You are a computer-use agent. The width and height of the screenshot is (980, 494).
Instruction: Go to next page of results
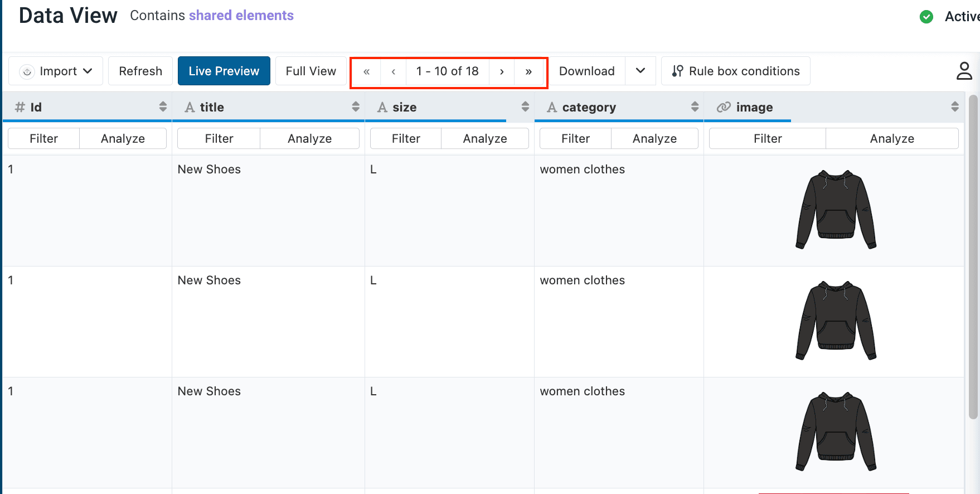click(502, 71)
